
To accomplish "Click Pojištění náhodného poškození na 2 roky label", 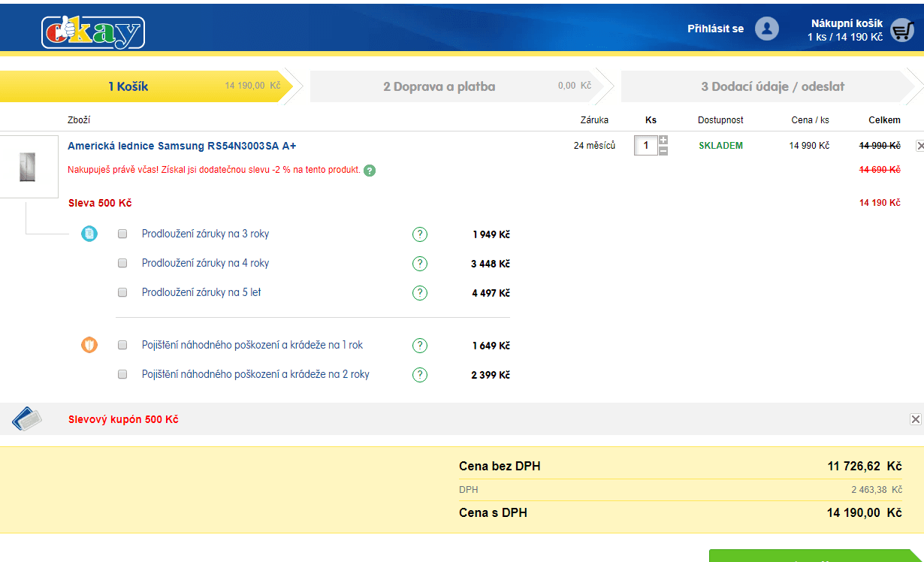I will click(255, 374).
